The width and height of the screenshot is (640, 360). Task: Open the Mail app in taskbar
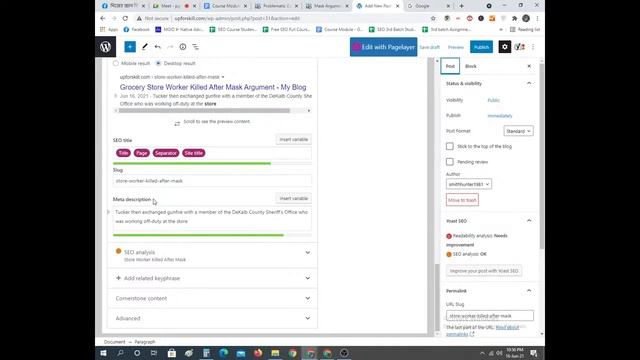point(241,353)
